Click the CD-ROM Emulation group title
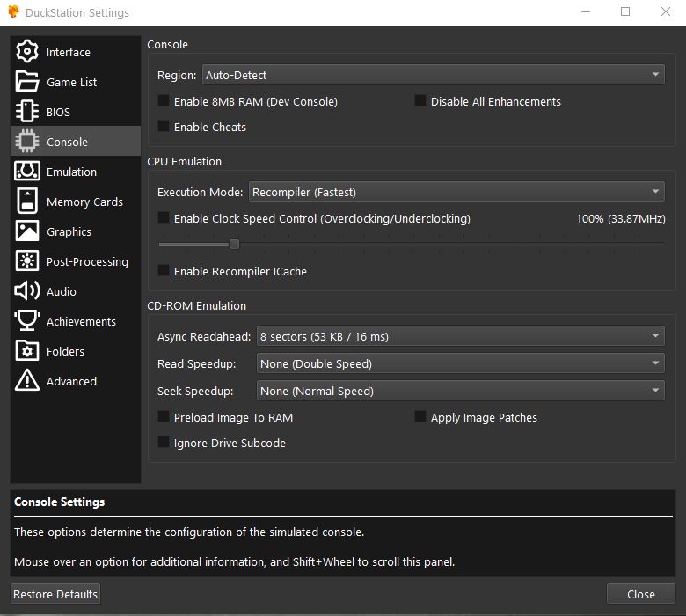This screenshot has height=616, width=686. pos(196,305)
